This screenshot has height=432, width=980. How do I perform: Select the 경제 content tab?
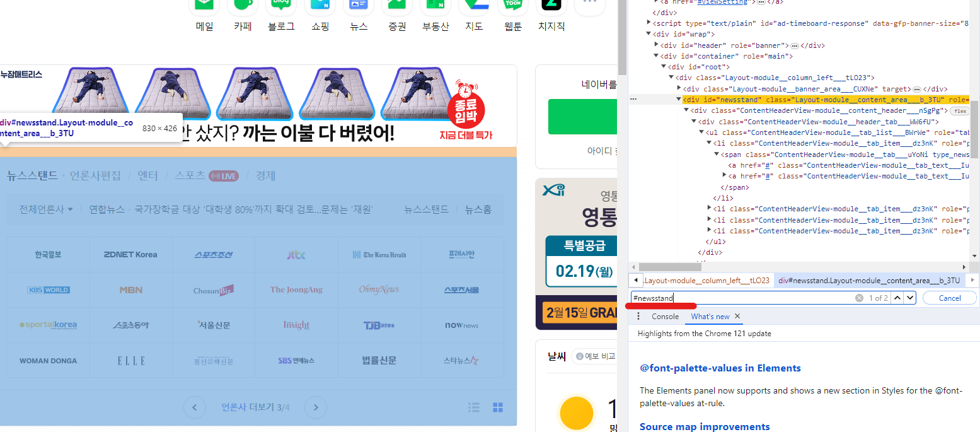point(265,176)
